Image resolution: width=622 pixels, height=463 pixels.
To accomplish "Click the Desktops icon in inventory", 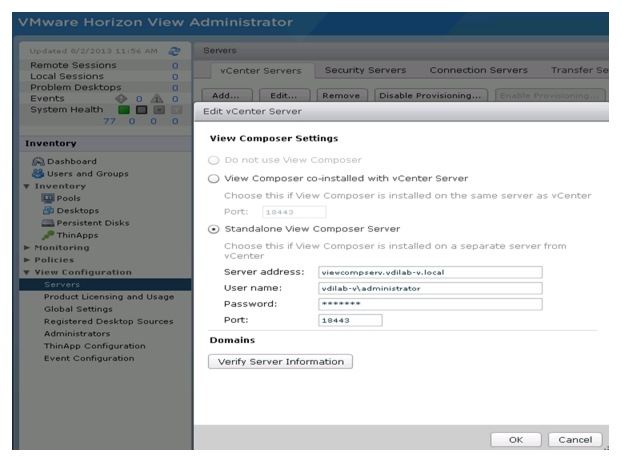I will (x=48, y=210).
